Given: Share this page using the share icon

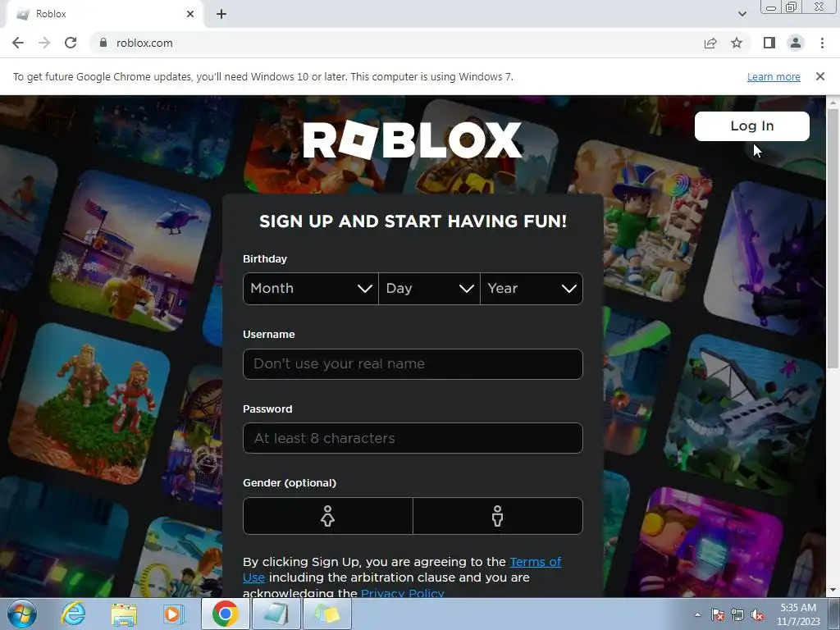Looking at the screenshot, I should 710,43.
